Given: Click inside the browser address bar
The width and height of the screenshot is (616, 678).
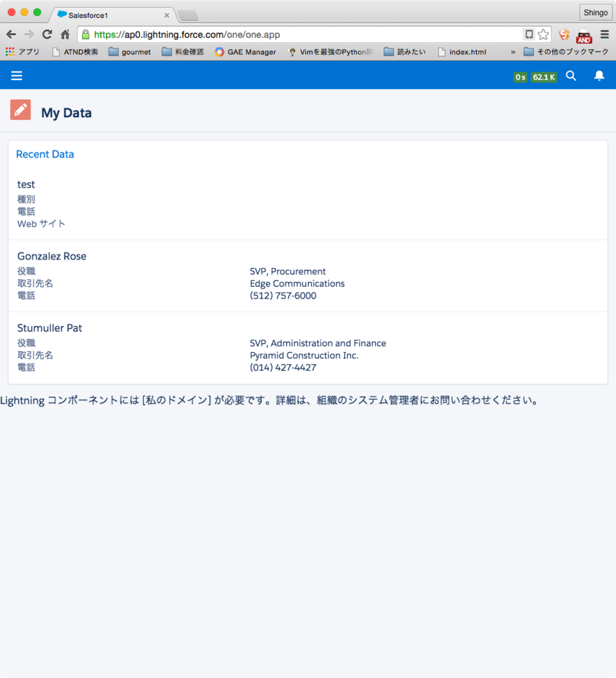Looking at the screenshot, I should click(x=265, y=34).
